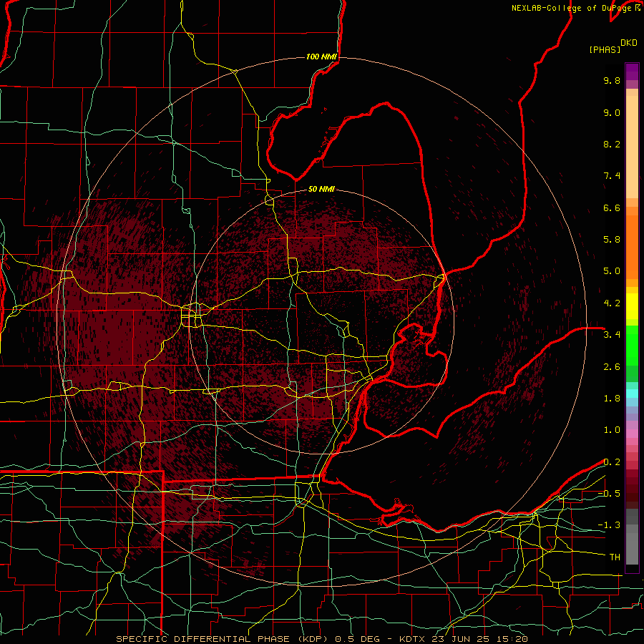Click the 50 NMI range ring label
The image size is (644, 644).
(321, 189)
